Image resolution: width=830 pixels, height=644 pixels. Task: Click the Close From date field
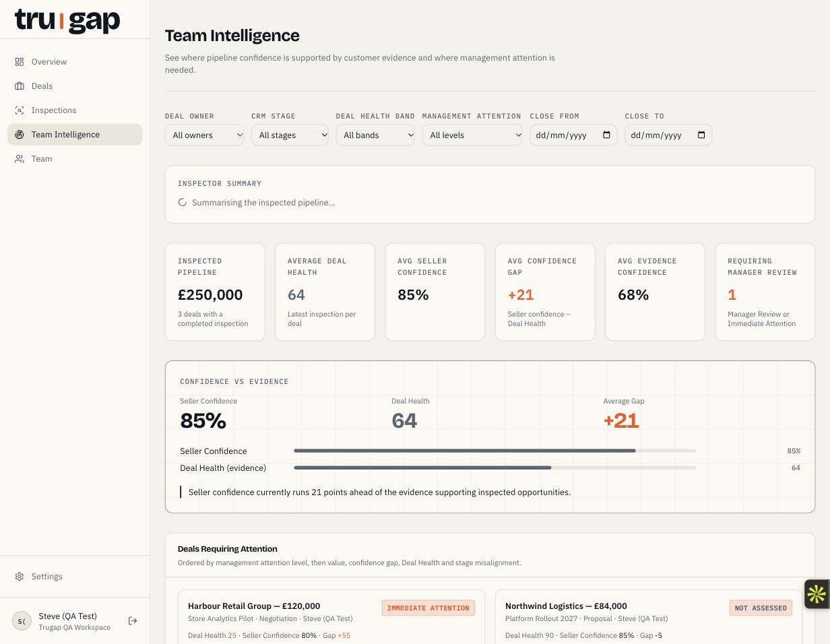pos(573,135)
